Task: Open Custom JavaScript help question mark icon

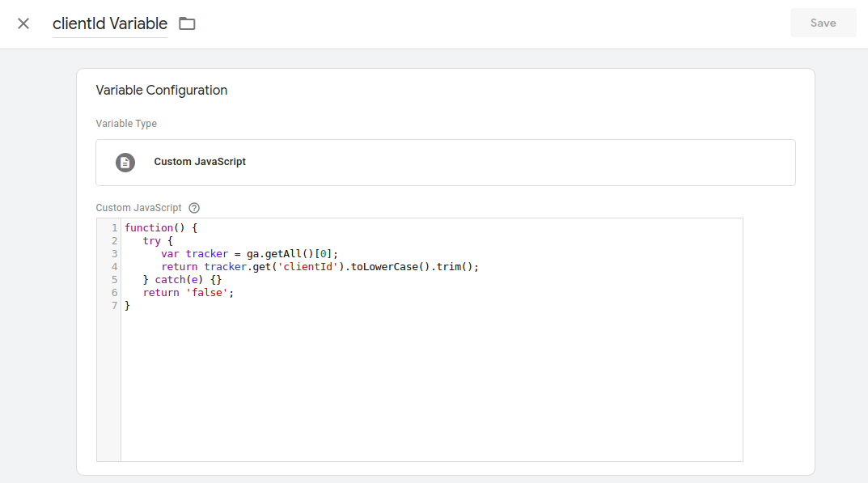Action: (194, 208)
